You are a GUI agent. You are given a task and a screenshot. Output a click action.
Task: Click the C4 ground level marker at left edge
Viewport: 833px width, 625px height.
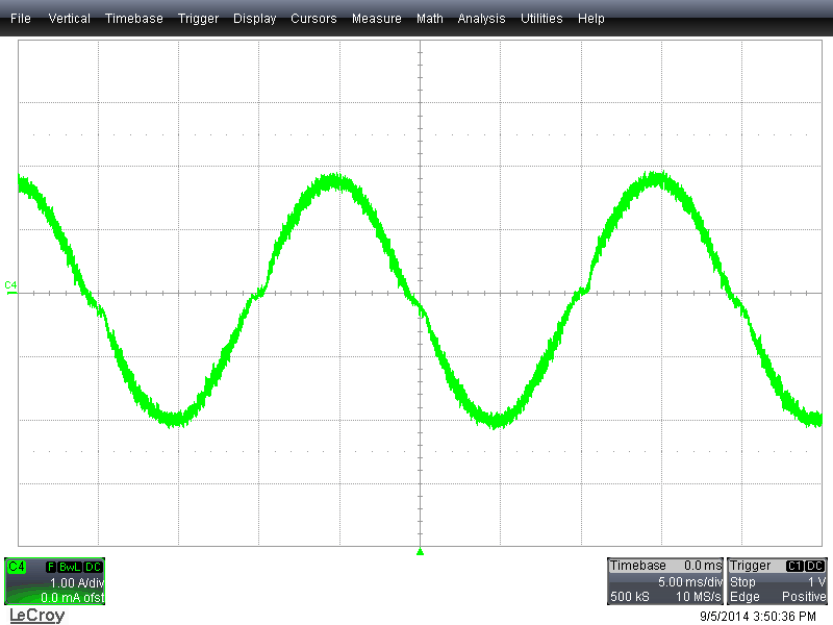tap(11, 287)
